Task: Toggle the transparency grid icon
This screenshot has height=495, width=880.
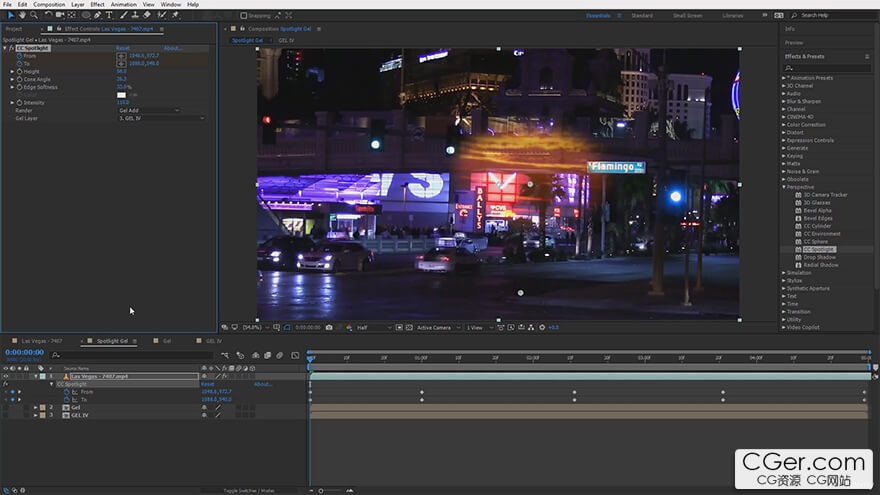Action: pos(409,327)
